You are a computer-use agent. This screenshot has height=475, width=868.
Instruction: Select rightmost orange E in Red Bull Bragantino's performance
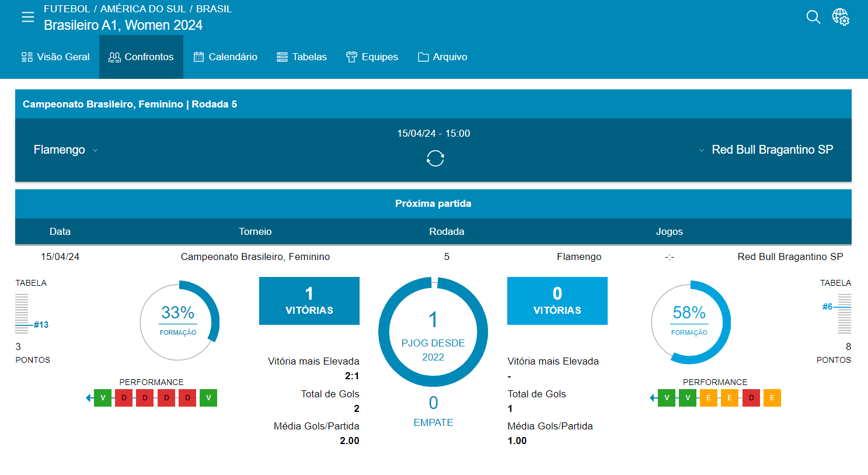click(772, 398)
